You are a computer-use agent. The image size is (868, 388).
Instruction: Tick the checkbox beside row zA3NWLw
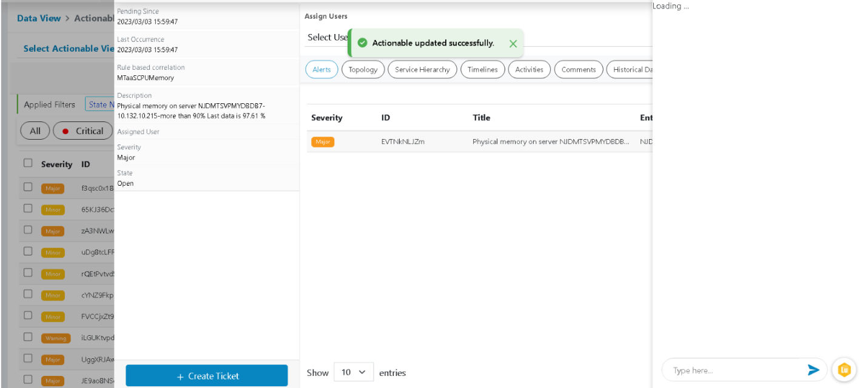point(28,230)
